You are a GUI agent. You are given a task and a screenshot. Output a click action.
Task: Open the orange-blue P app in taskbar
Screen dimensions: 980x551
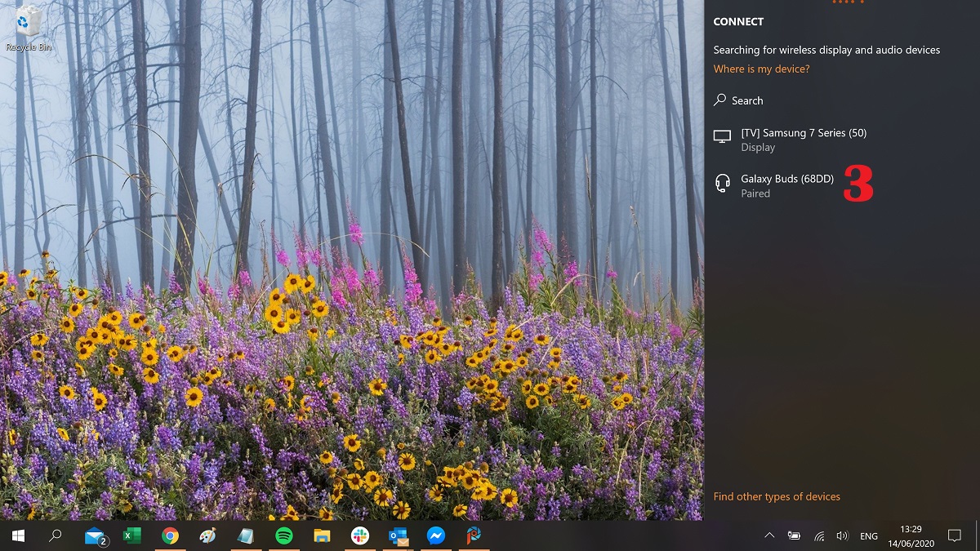tap(474, 535)
